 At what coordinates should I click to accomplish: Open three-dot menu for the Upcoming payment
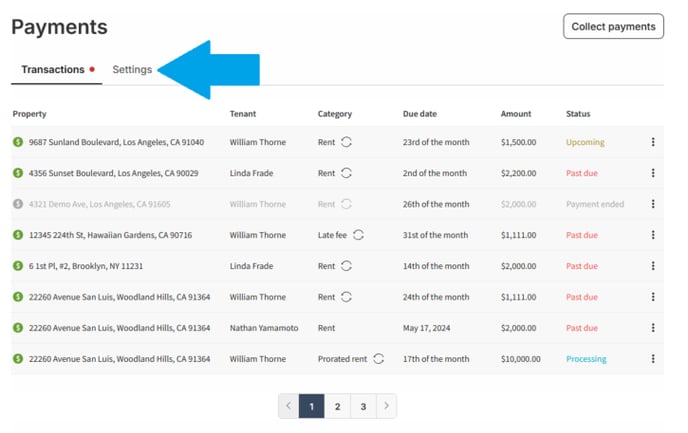[x=653, y=142]
